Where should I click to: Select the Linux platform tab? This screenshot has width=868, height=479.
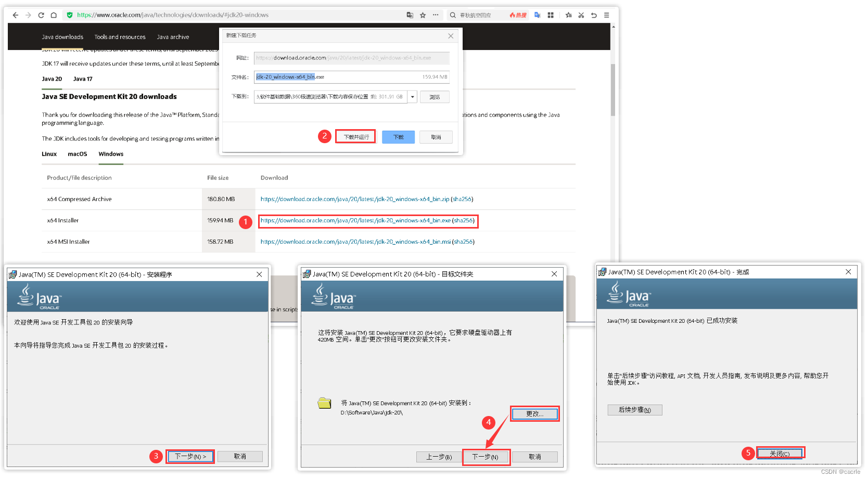(49, 154)
